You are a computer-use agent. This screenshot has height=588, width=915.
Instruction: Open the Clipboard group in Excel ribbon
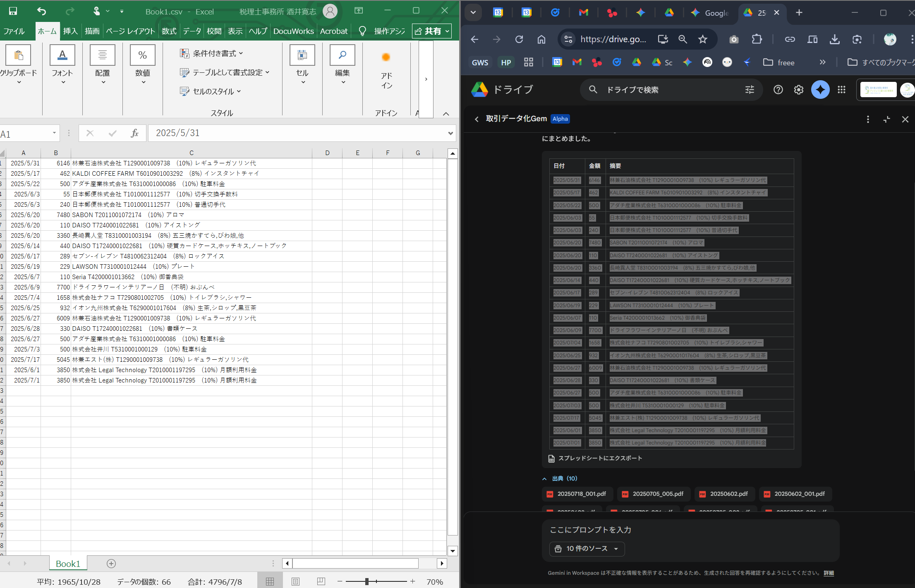18,65
